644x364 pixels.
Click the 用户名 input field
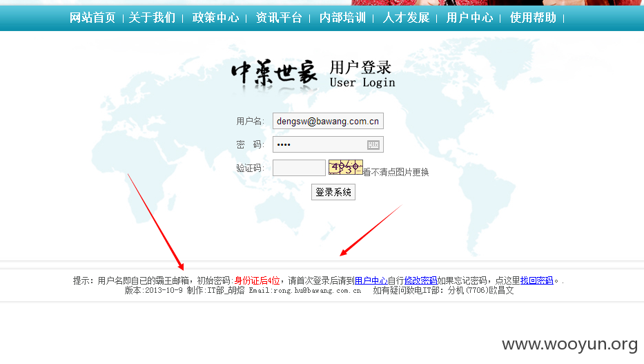[x=328, y=121]
